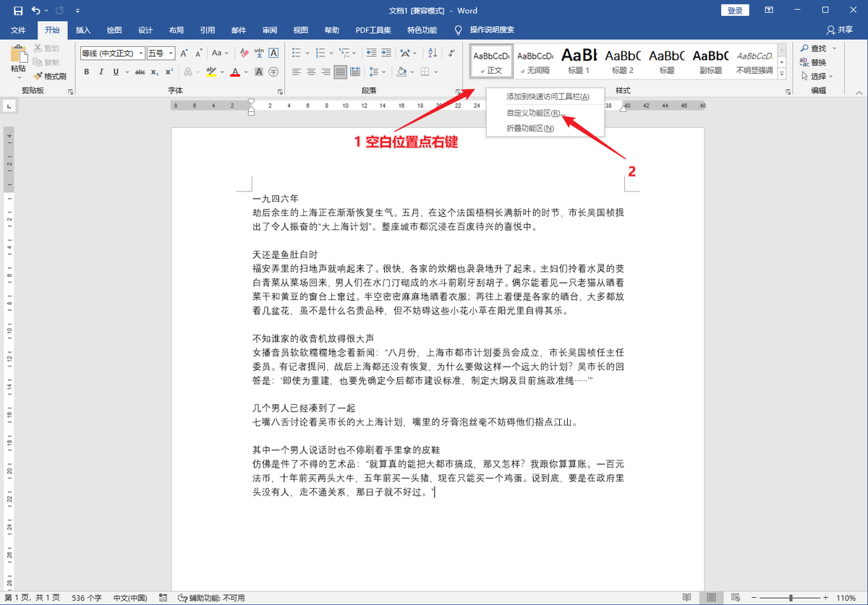Open the accessibility checker in status bar
The width and height of the screenshot is (868, 605).
pyautogui.click(x=211, y=598)
